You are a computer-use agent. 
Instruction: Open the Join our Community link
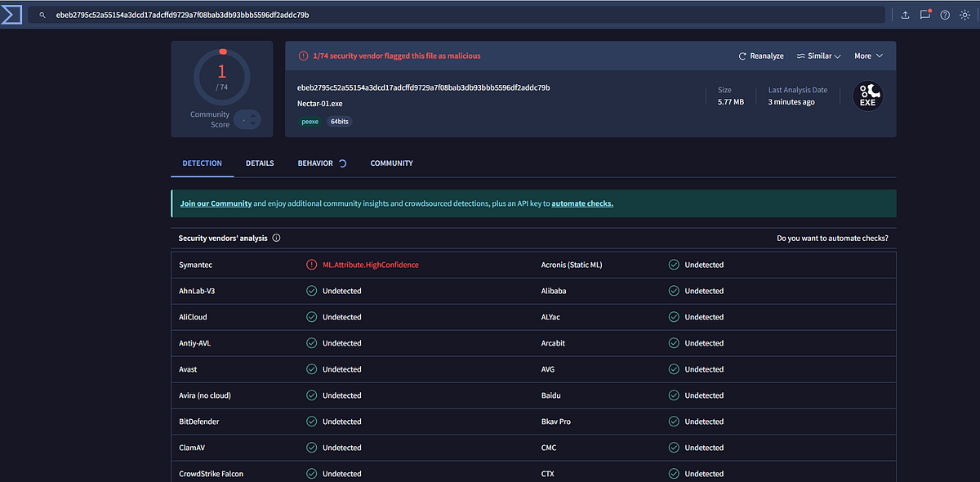tap(216, 203)
